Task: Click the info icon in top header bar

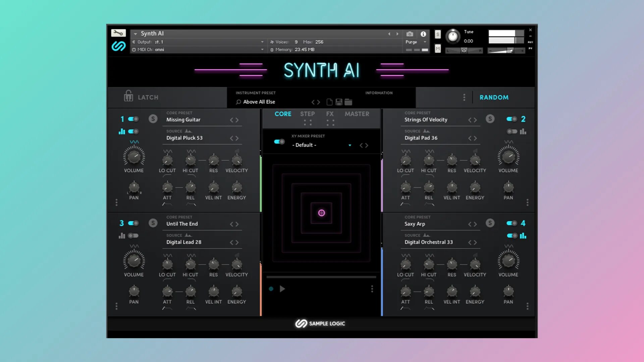Action: click(423, 34)
